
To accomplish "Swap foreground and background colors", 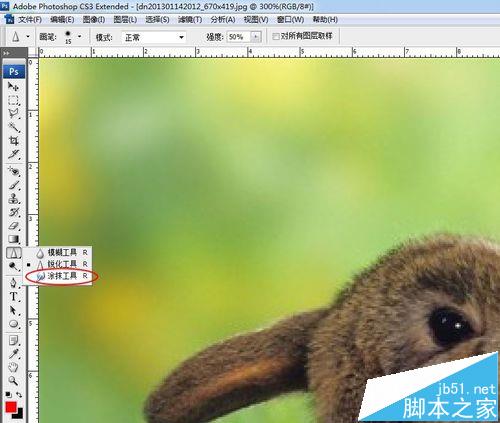I will 19,395.
